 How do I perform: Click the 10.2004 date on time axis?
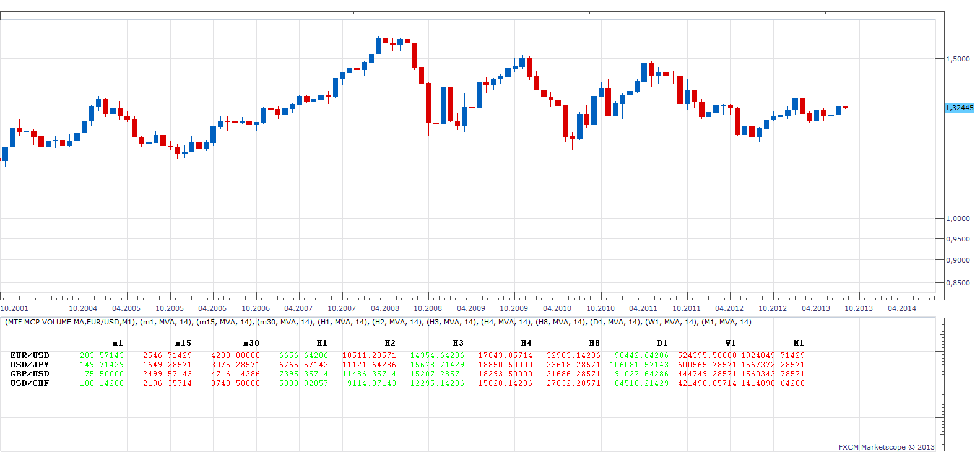(x=83, y=308)
